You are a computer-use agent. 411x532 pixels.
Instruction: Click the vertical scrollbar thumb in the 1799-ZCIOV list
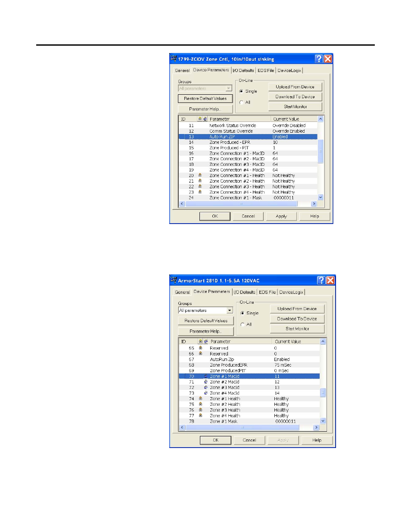pyautogui.click(x=321, y=151)
